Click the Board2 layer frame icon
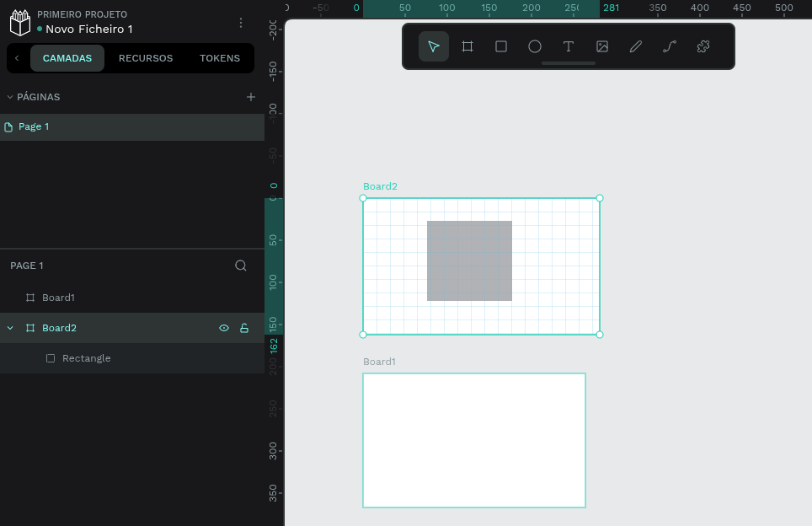Image resolution: width=812 pixels, height=526 pixels. click(x=30, y=328)
